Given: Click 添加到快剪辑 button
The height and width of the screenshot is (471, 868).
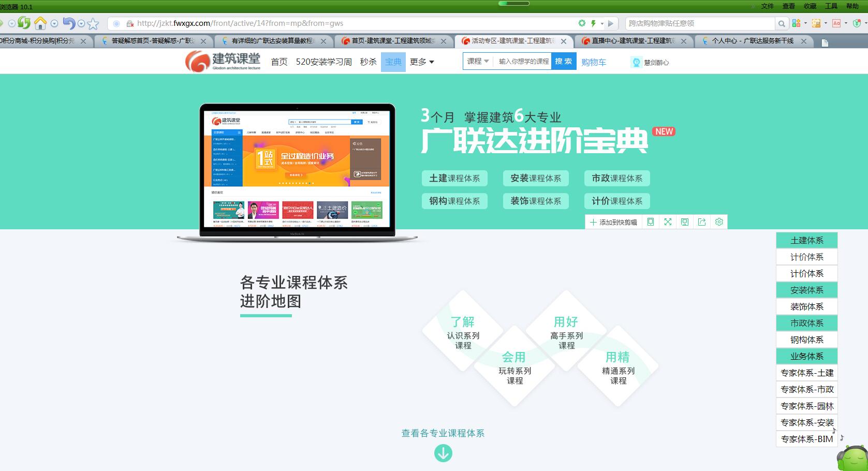Looking at the screenshot, I should click(613, 222).
